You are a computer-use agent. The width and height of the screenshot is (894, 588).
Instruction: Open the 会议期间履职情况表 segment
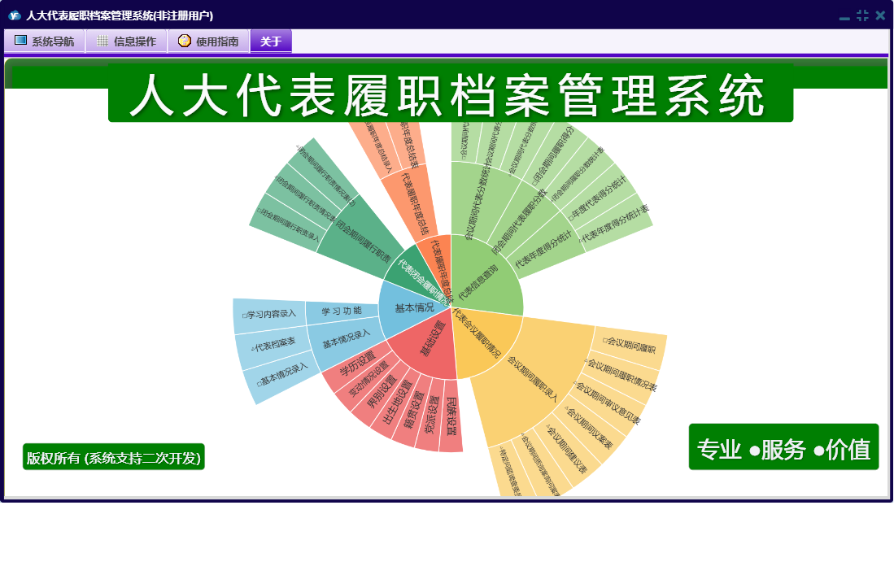[621, 374]
